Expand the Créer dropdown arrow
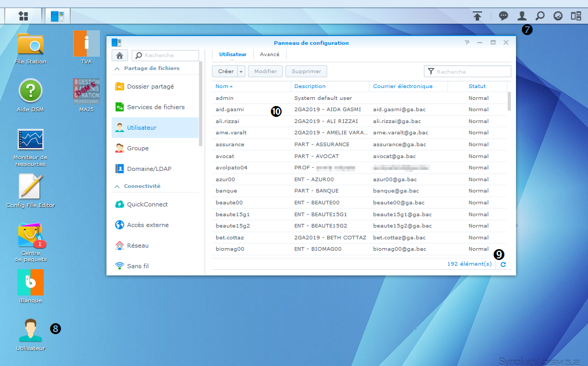Image resolution: width=588 pixels, height=366 pixels. [x=241, y=72]
